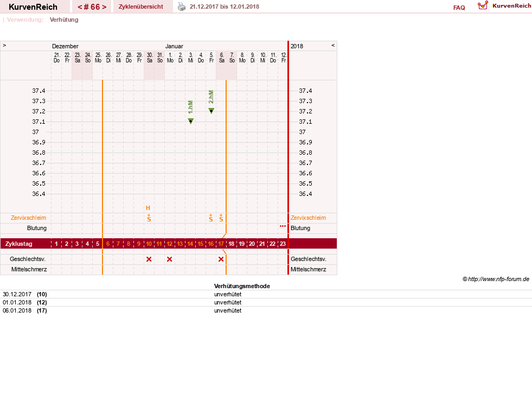The width and height of the screenshot is (532, 394).
Task: Click the left Zervixschleim row label
Action: (29, 218)
